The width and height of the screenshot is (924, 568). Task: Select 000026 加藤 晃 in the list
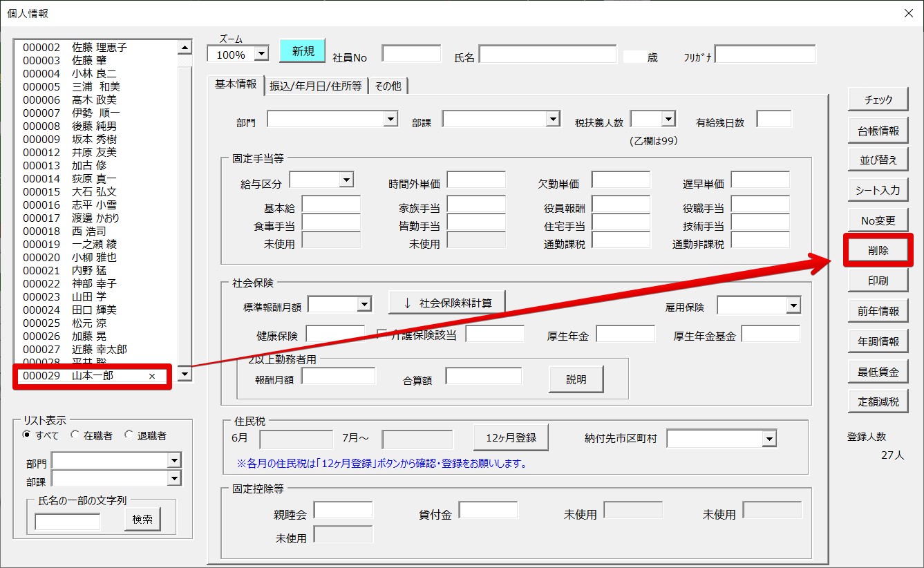tap(96, 336)
